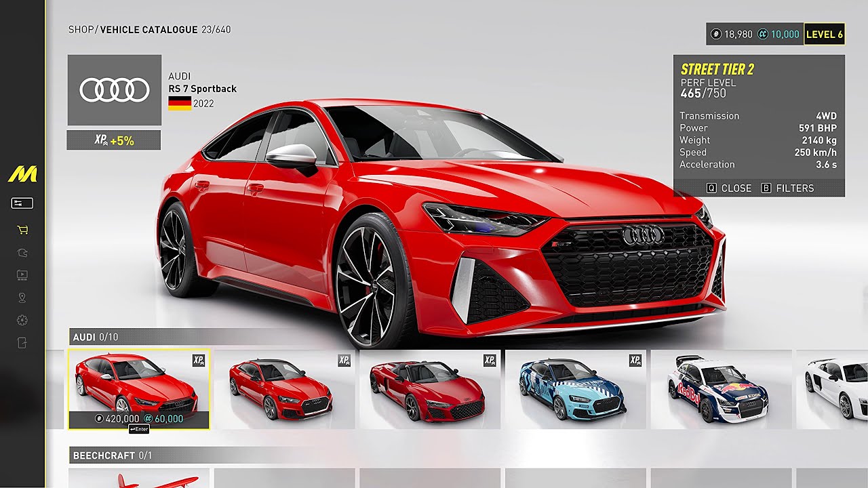868x488 pixels.
Task: Click the 250 km/h speed value
Action: point(816,152)
